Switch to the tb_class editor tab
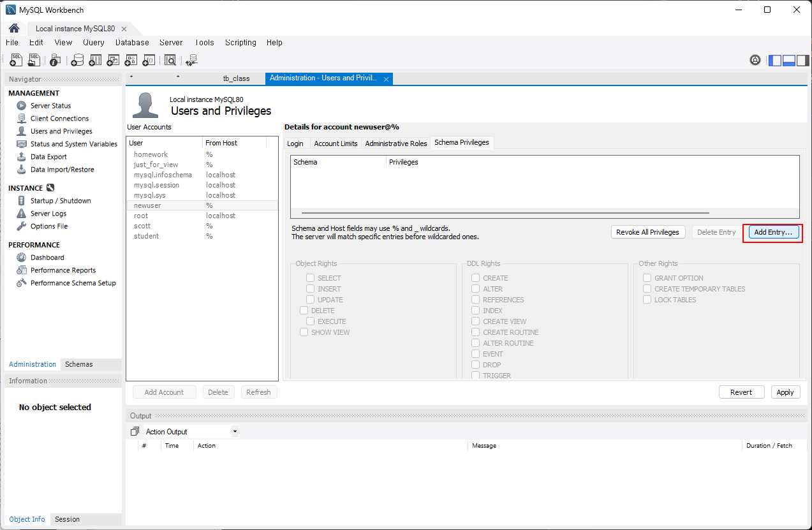The height and width of the screenshot is (530, 812). point(237,78)
